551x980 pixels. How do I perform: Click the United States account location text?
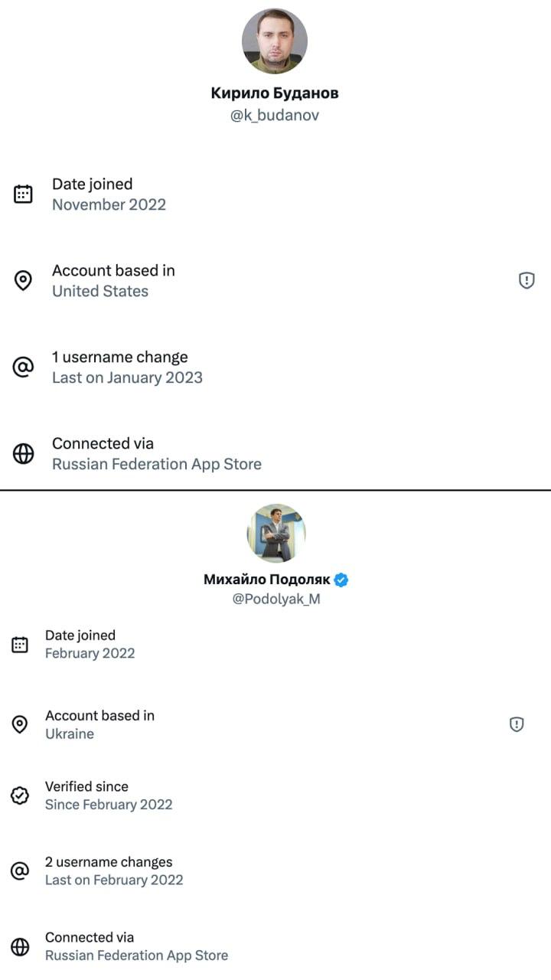[100, 291]
